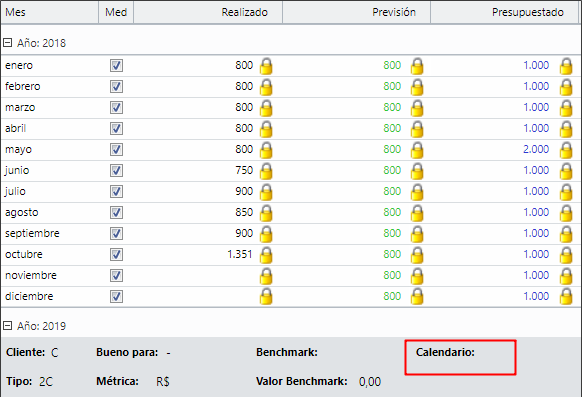The width and height of the screenshot is (582, 397).
Task: Click the Previsión lock icon for febrero
Action: [x=417, y=87]
